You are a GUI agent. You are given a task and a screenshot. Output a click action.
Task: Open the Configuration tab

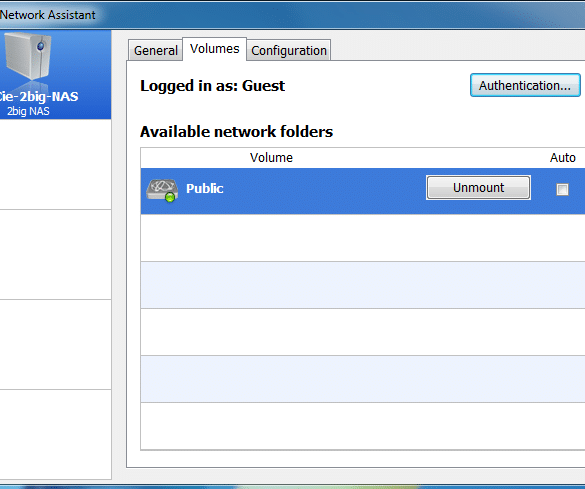[x=289, y=50]
